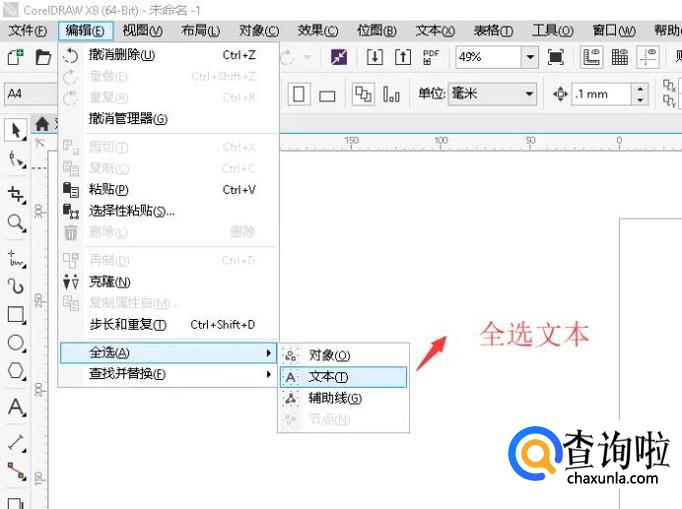Select the Freehand drawing tool

point(17,259)
